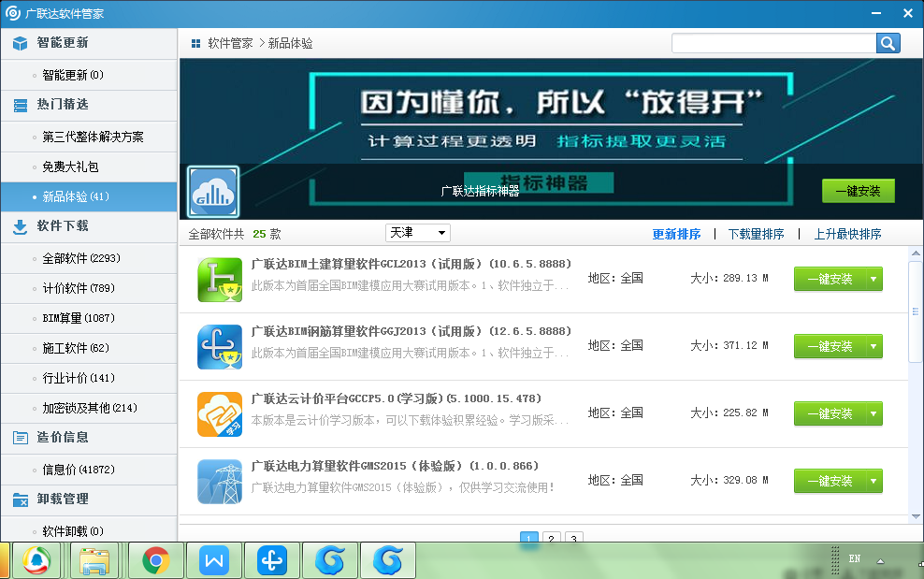The height and width of the screenshot is (579, 924).
Task: Expand install options for GMS2015
Action: point(873,481)
